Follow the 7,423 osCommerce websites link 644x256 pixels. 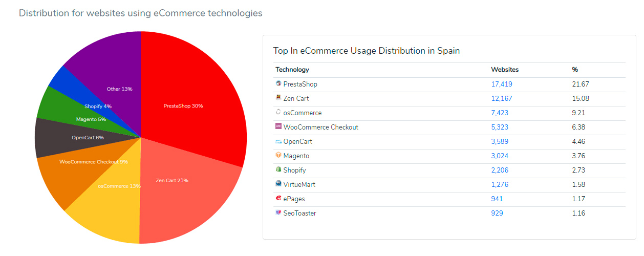(x=500, y=113)
